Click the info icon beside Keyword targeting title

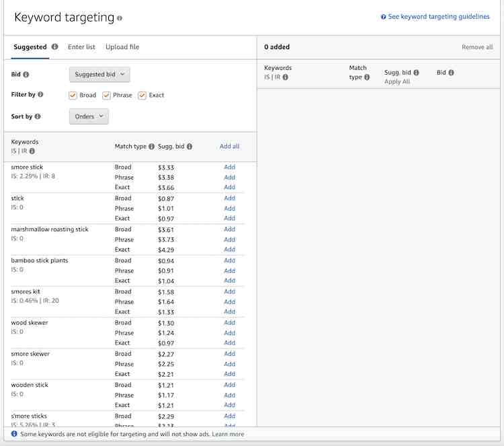[x=120, y=18]
